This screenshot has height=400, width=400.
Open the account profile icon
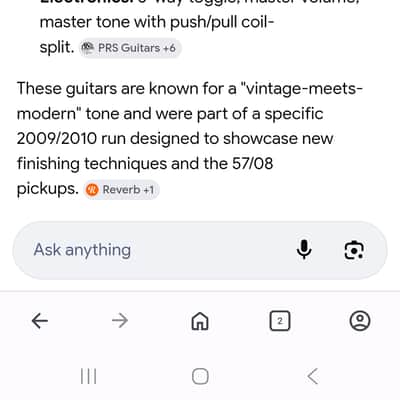click(x=360, y=321)
